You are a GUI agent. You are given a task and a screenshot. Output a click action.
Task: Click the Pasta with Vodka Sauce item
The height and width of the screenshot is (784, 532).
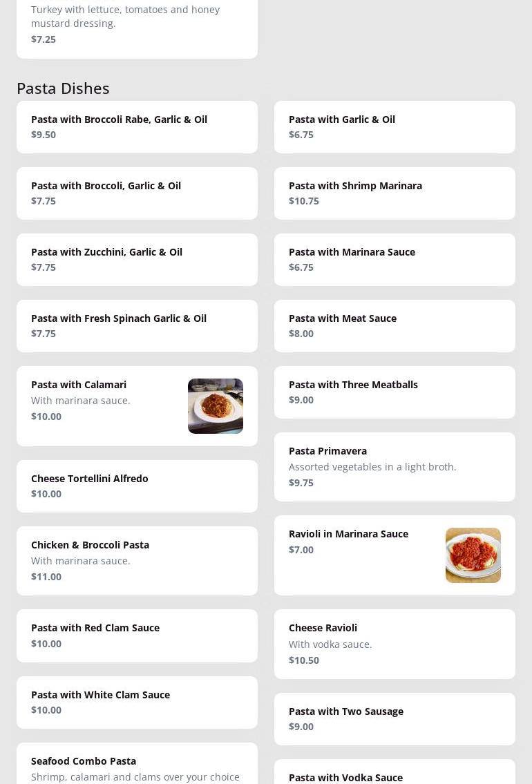point(395,774)
